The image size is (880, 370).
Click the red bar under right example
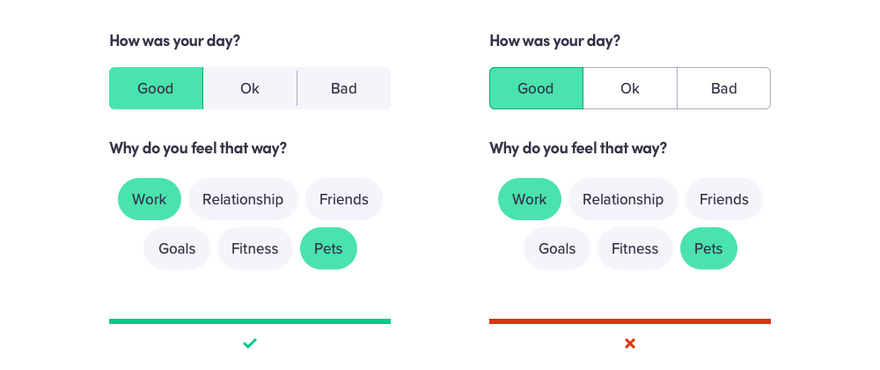pos(630,321)
